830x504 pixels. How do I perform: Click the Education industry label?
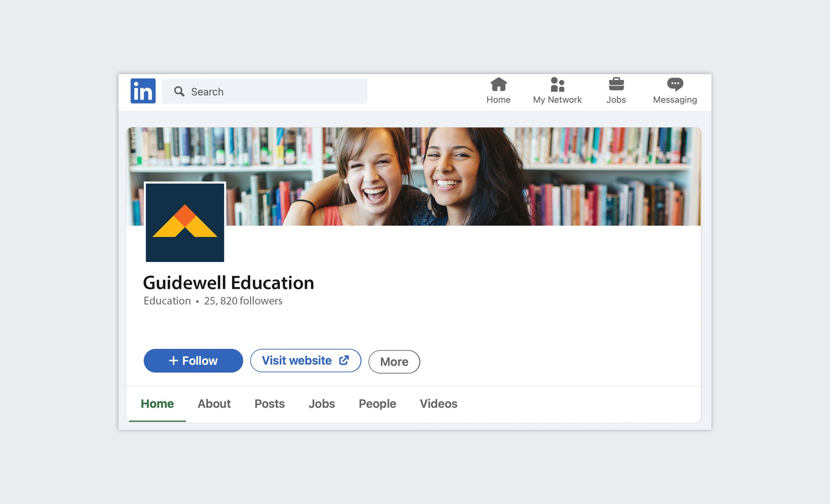(167, 301)
